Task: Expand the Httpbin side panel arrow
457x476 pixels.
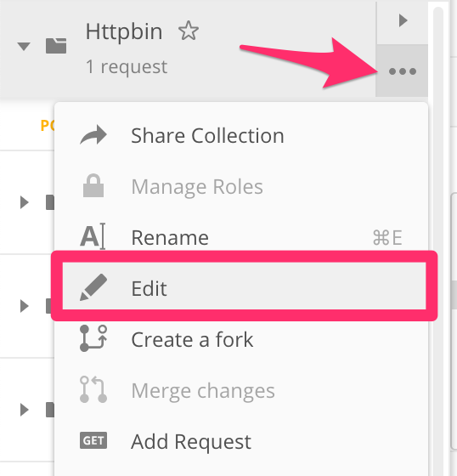Action: tap(403, 20)
